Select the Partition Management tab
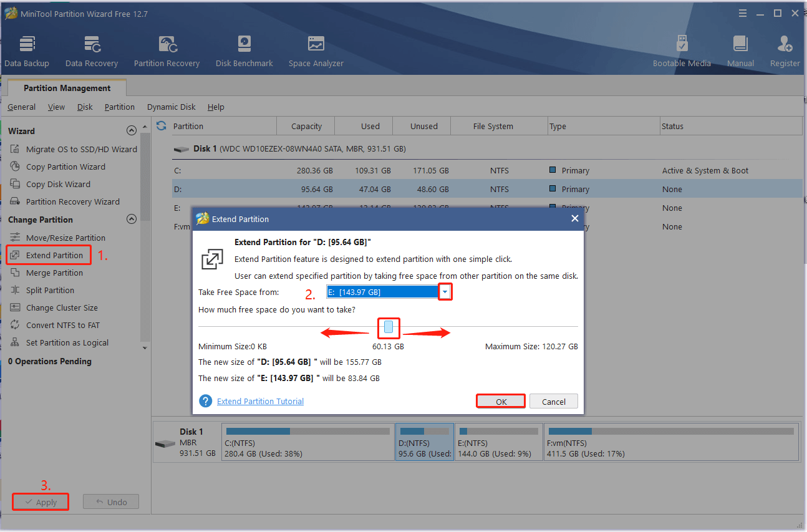Image resolution: width=807 pixels, height=532 pixels. (x=67, y=88)
